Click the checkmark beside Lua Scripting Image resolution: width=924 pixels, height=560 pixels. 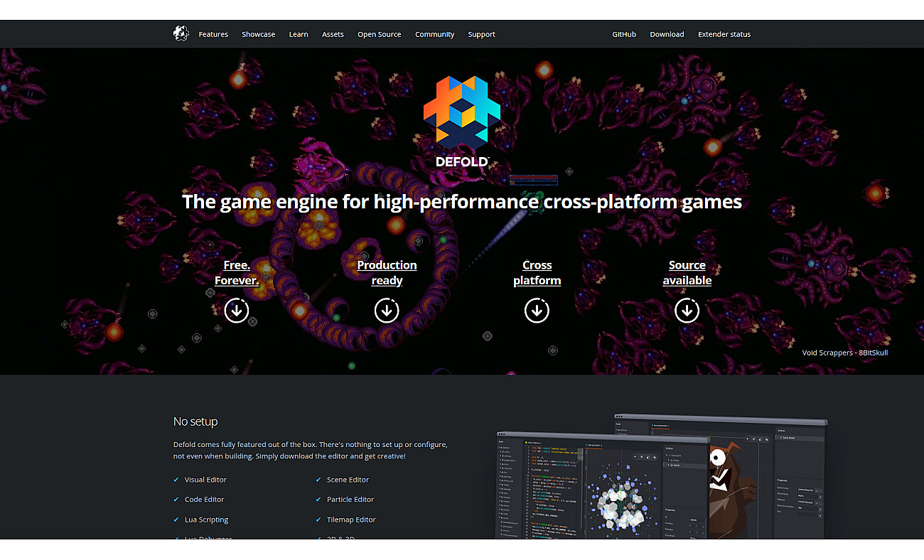pos(176,519)
